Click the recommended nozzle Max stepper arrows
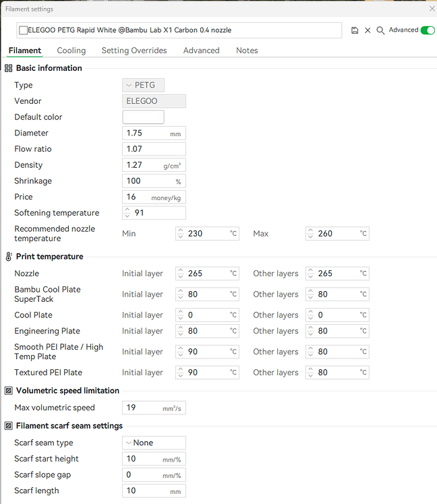Image resolution: width=437 pixels, height=504 pixels. click(310, 234)
